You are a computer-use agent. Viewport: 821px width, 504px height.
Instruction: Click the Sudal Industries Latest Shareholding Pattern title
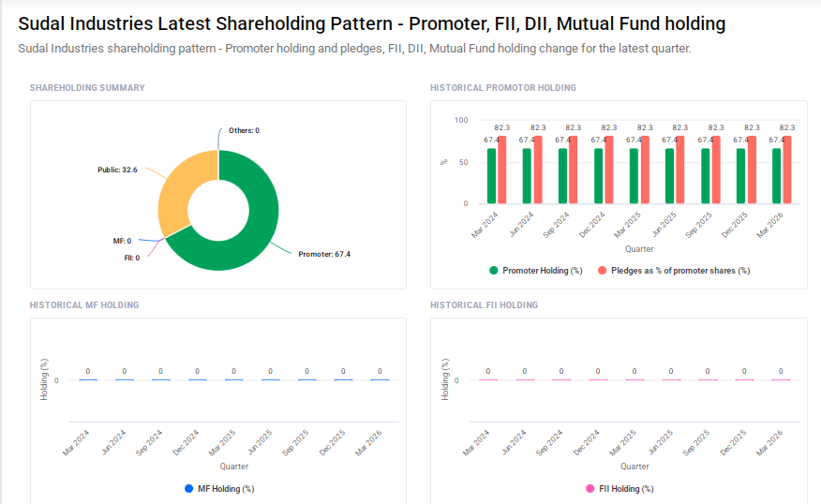point(372,24)
